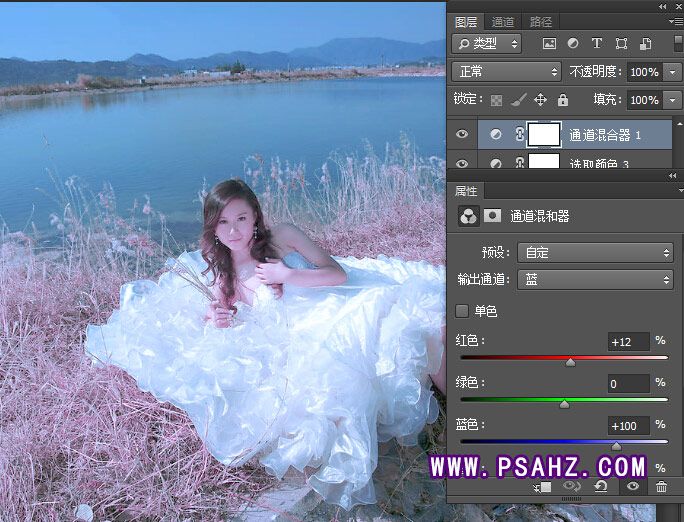The width and height of the screenshot is (684, 522).
Task: Click the lock position icon
Action: click(x=540, y=100)
